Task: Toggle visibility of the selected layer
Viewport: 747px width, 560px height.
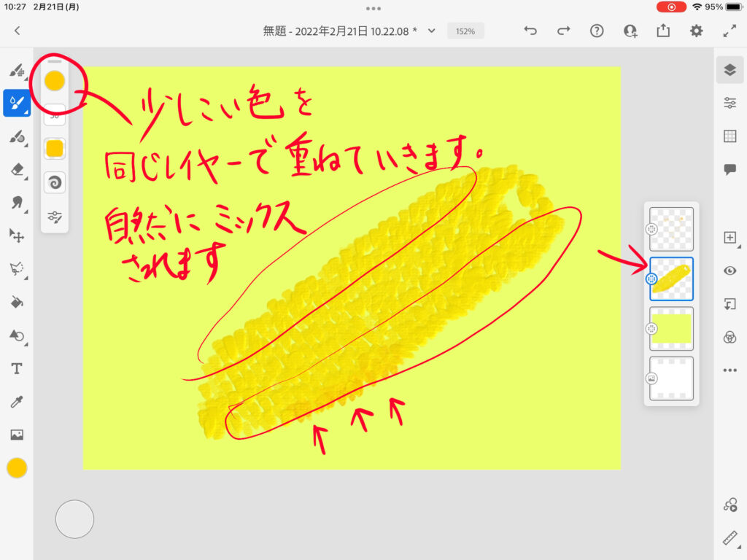Action: tap(729, 271)
